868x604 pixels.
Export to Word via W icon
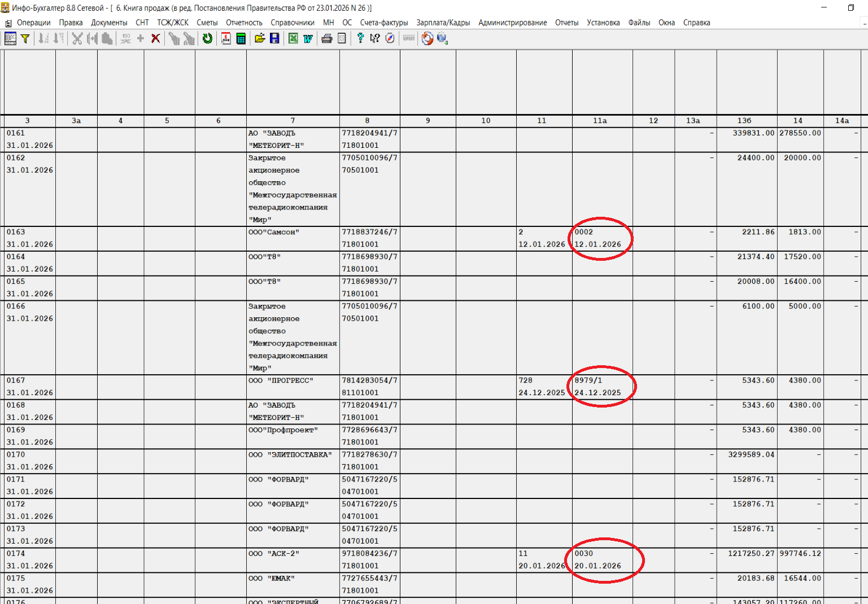(308, 38)
